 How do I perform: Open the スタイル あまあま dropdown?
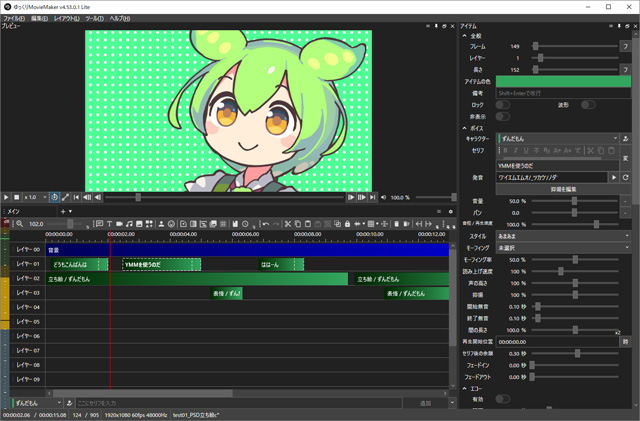click(563, 236)
